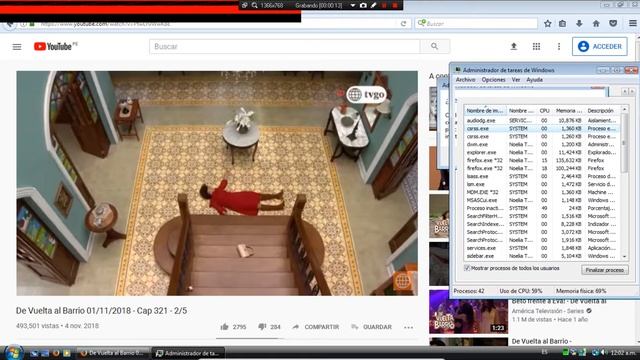
Task: Select the explorer.exe process row
Action: click(542, 152)
